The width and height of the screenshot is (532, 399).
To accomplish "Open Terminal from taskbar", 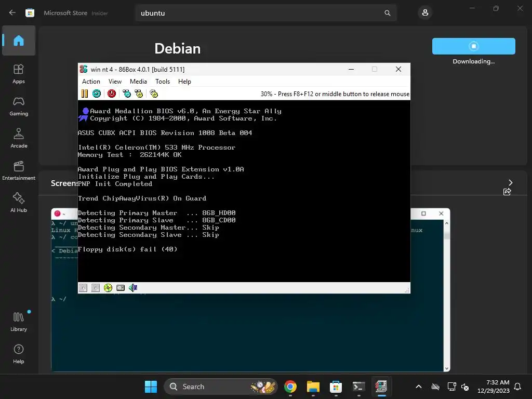I will click(x=358, y=387).
